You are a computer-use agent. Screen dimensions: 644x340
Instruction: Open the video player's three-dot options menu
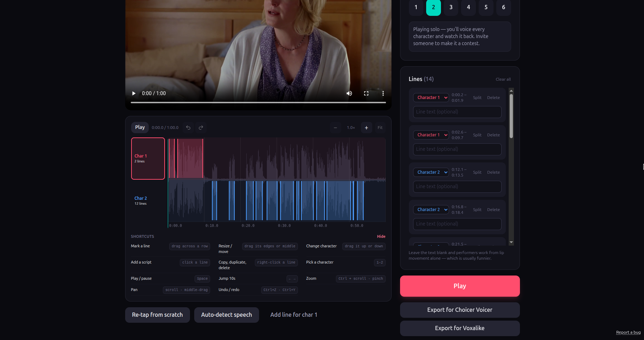[x=383, y=93]
